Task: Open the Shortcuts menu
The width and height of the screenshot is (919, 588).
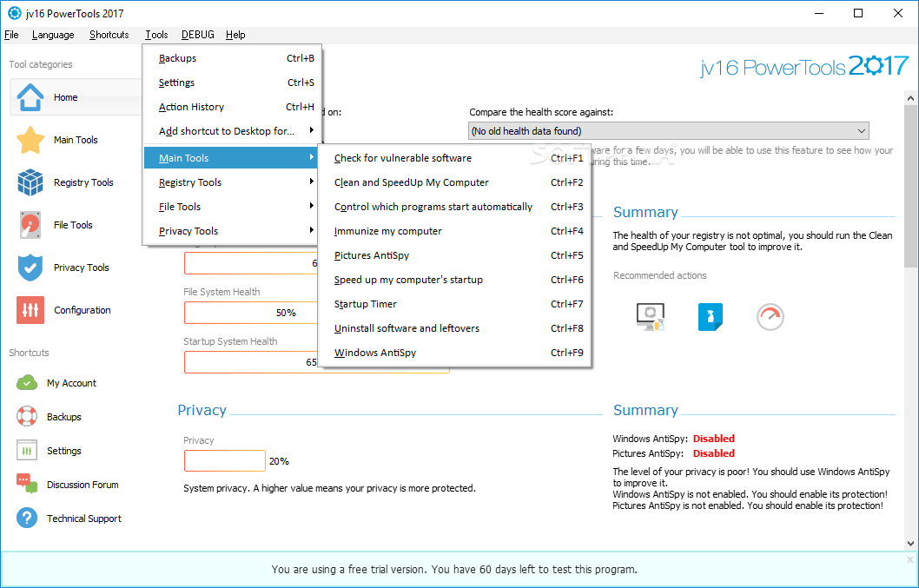Action: point(109,35)
